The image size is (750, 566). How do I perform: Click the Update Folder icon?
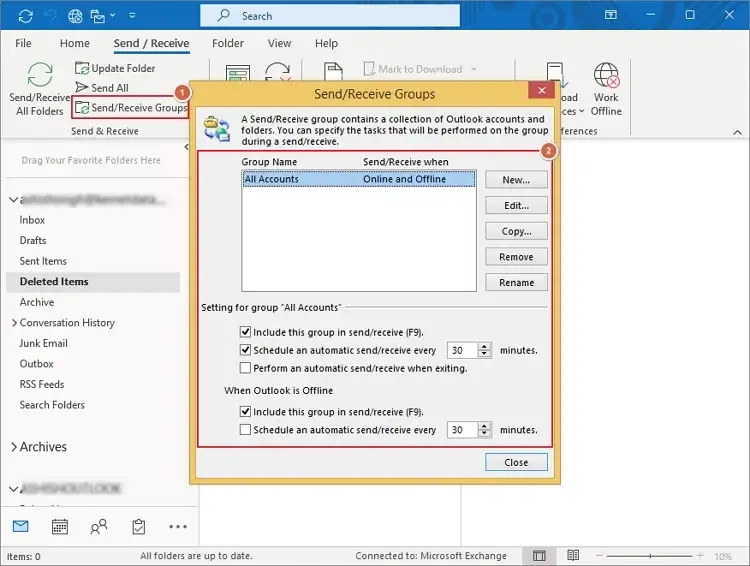point(83,68)
